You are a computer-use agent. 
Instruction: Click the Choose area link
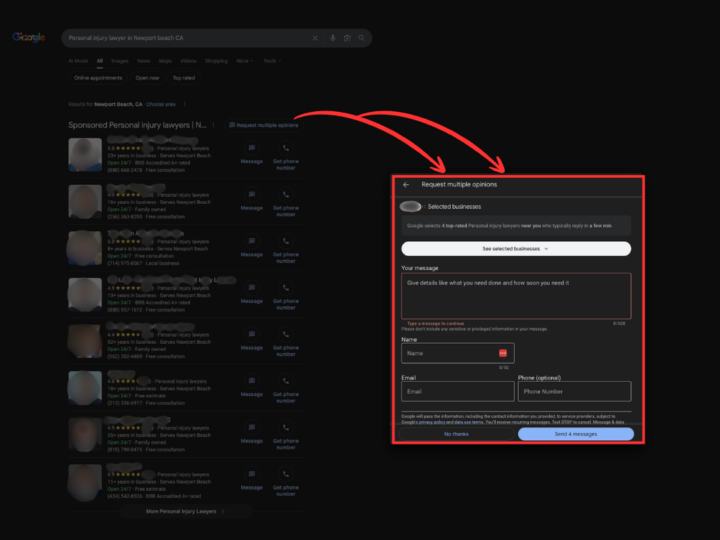(x=161, y=104)
